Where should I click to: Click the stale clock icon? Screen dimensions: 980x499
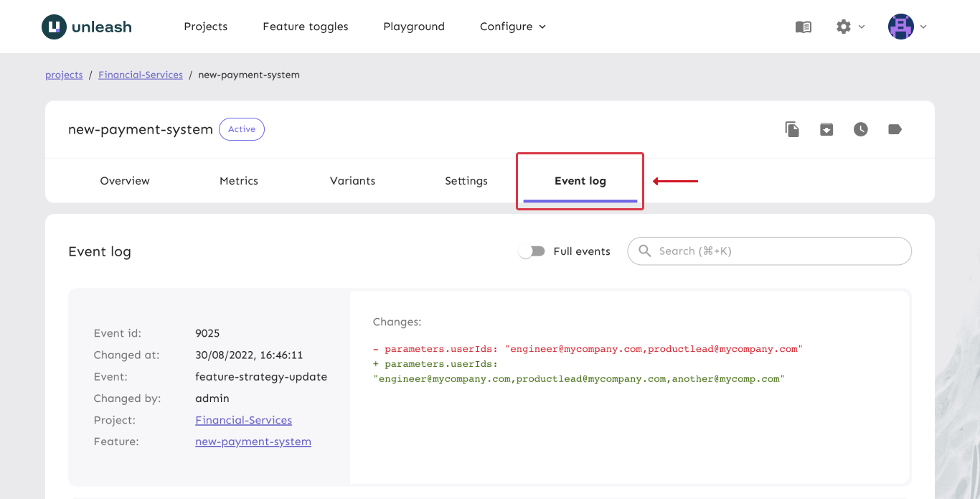coord(861,129)
